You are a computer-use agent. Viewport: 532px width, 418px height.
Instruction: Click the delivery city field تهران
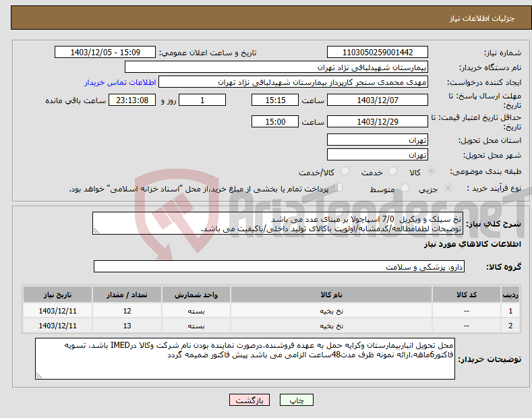tap(378, 154)
